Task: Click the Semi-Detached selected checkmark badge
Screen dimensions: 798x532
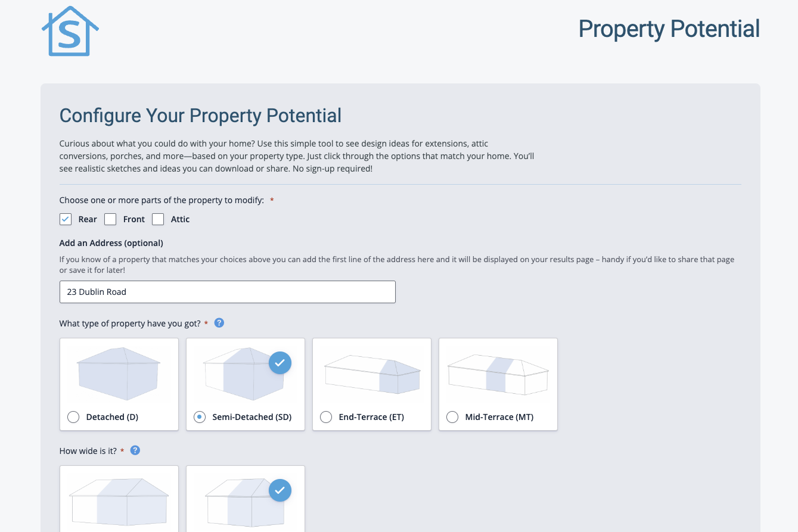Action: click(x=280, y=363)
